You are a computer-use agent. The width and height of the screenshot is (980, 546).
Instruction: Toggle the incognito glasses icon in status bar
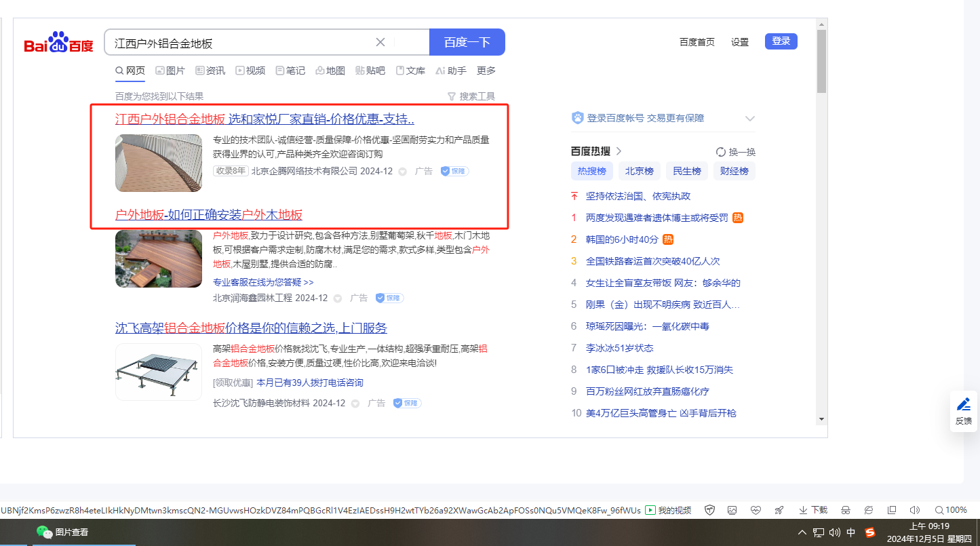point(846,510)
